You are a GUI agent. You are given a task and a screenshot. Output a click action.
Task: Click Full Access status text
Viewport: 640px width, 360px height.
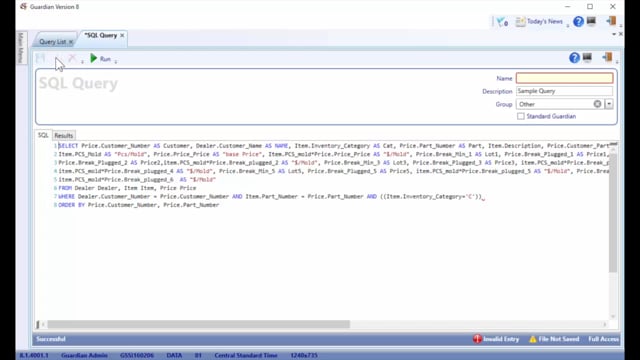[x=604, y=339]
